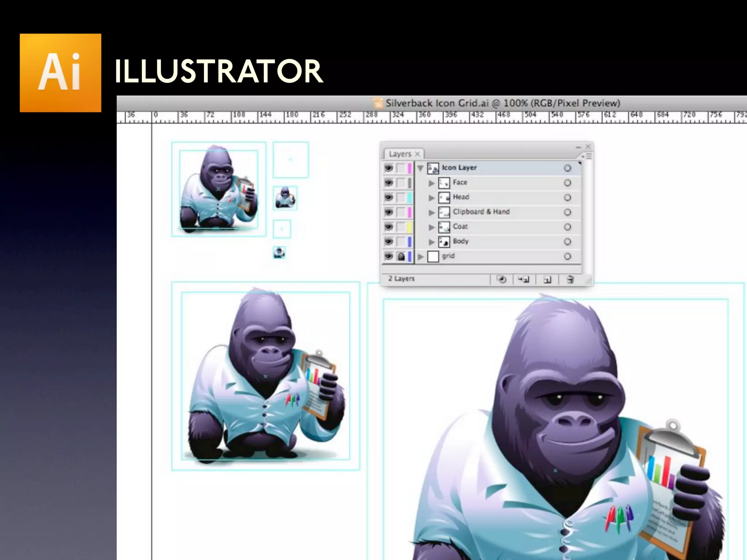Click the Body sublayer target circle
747x560 pixels.
[568, 242]
